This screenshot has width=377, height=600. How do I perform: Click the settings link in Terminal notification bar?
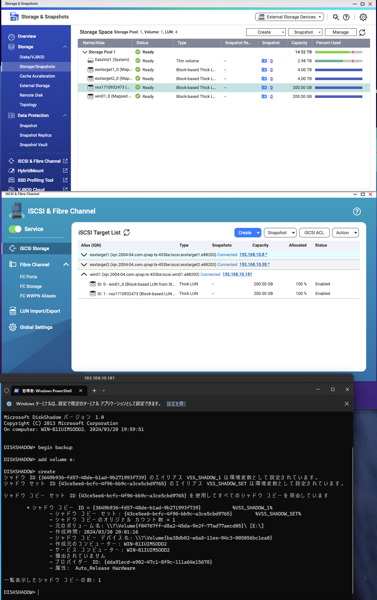176,404
